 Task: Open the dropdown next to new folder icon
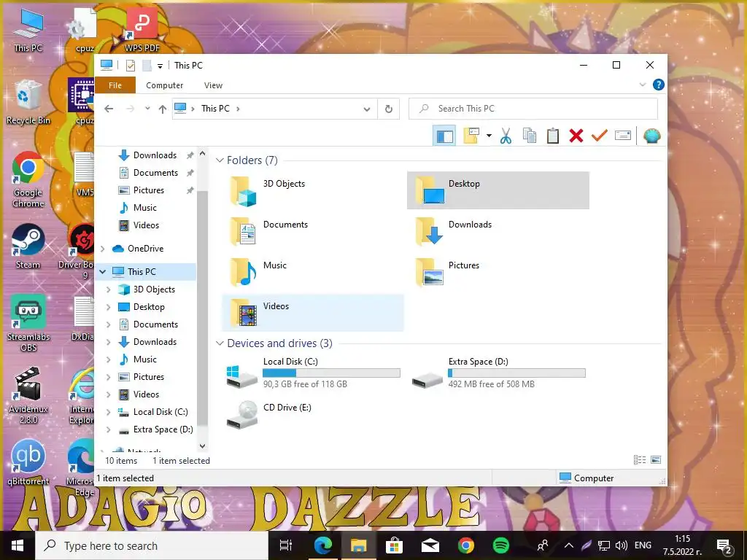(x=489, y=136)
